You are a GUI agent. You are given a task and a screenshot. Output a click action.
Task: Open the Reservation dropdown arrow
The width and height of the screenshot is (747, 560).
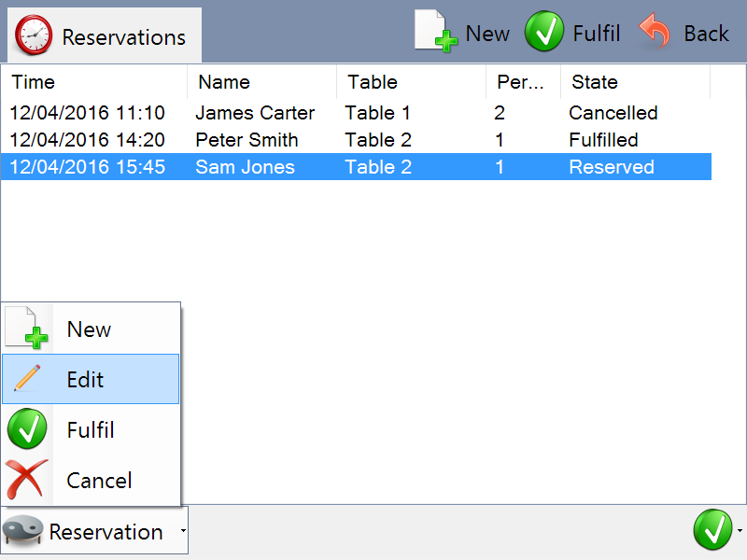pos(182,531)
